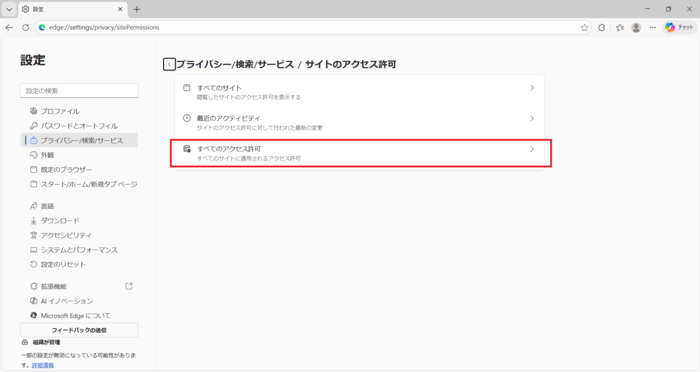Screen dimensions: 700x372
Task: Click the back chevron beside the page heading
Action: pos(169,64)
